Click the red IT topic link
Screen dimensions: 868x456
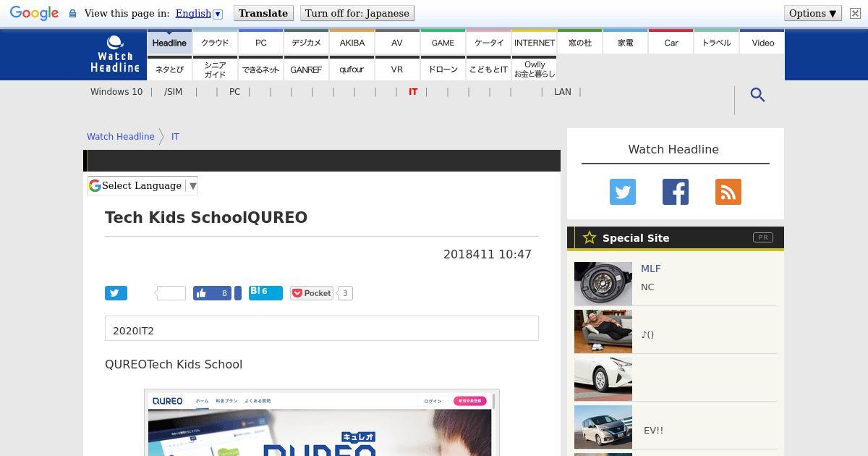click(x=413, y=92)
